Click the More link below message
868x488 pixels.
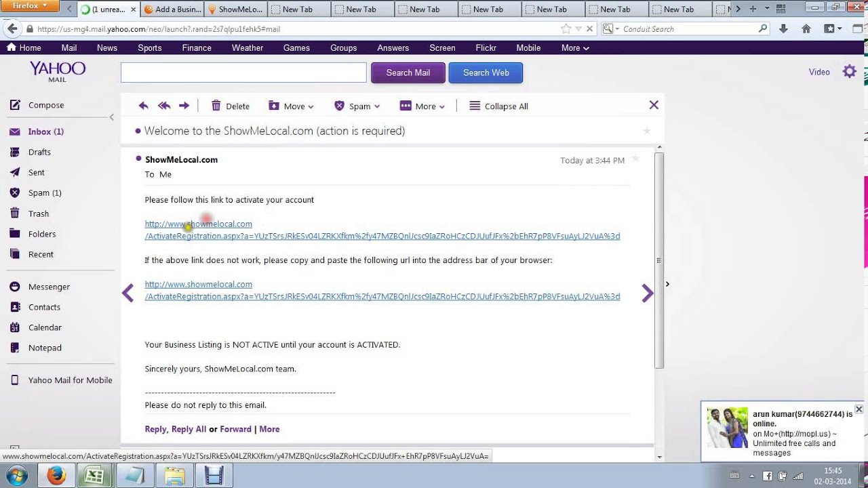coord(269,429)
